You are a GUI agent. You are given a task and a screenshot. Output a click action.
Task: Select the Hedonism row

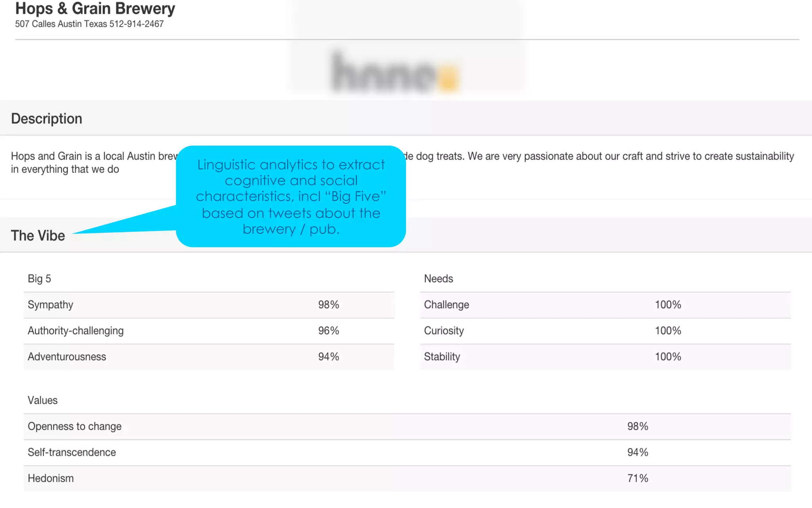407,479
